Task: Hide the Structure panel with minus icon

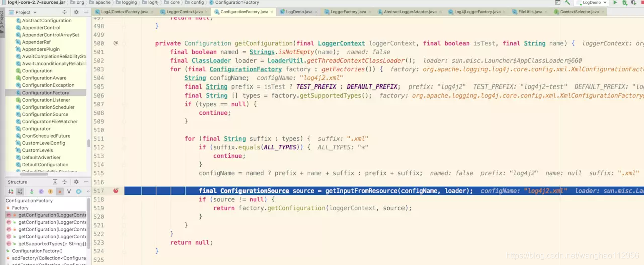Action: click(86, 182)
